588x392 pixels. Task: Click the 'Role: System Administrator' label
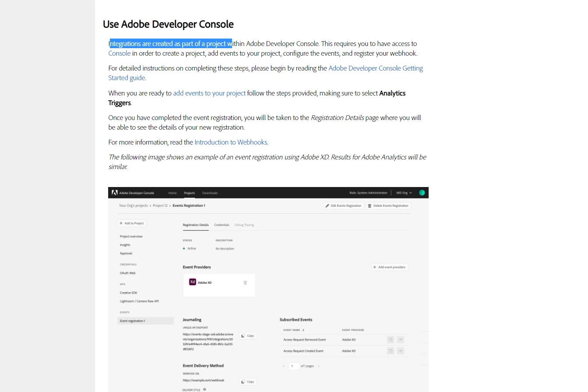[x=368, y=193]
